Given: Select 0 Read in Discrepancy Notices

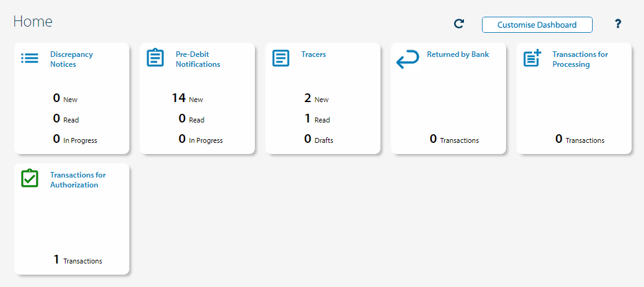Looking at the screenshot, I should click(66, 119).
